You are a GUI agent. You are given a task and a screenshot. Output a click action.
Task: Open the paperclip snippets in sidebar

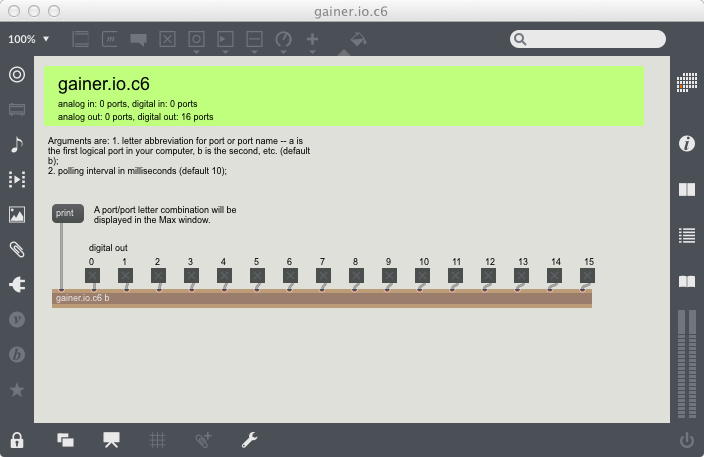point(17,250)
